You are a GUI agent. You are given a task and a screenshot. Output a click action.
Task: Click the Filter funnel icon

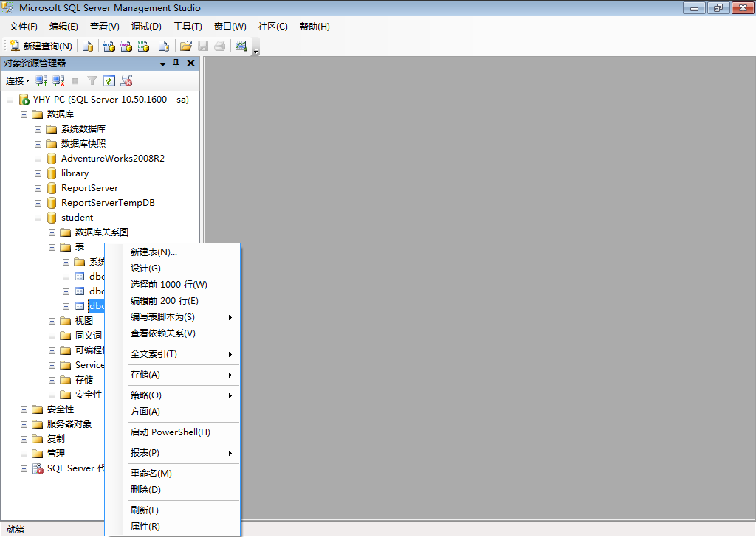click(92, 81)
